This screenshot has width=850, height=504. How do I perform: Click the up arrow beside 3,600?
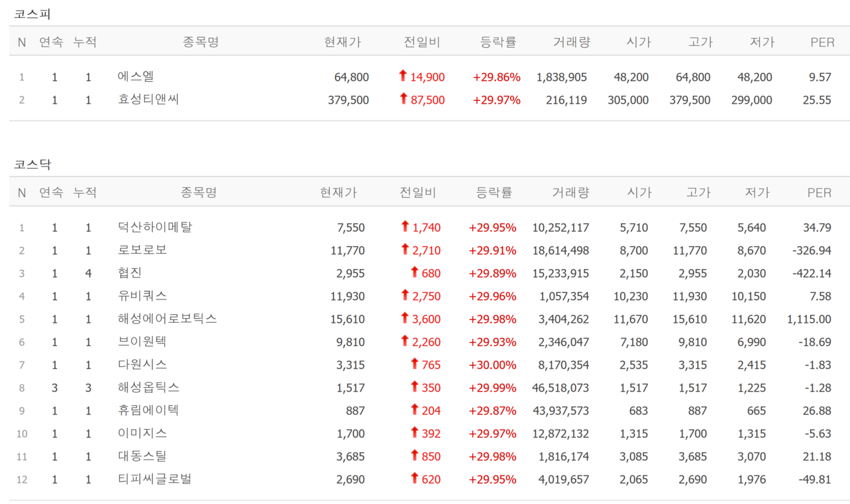[404, 318]
